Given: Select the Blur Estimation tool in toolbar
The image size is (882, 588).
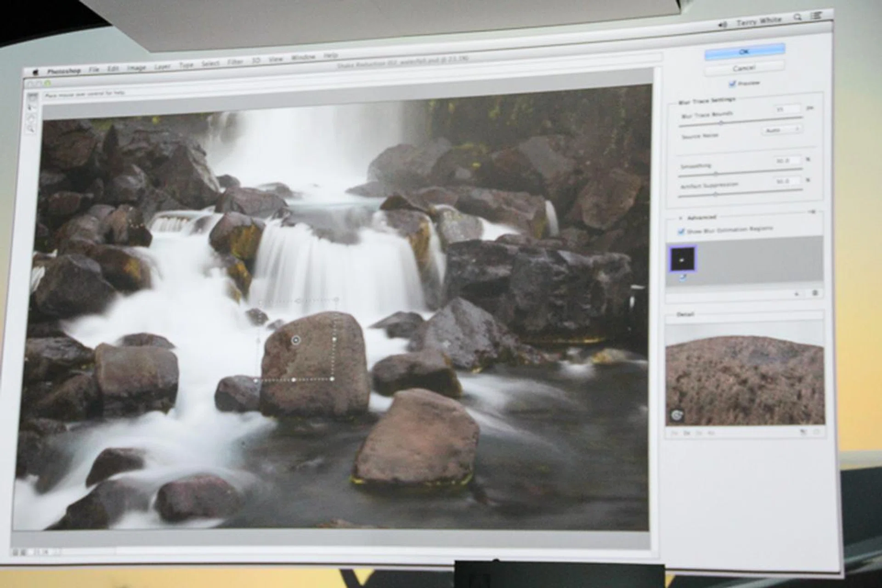Looking at the screenshot, I should click(33, 98).
